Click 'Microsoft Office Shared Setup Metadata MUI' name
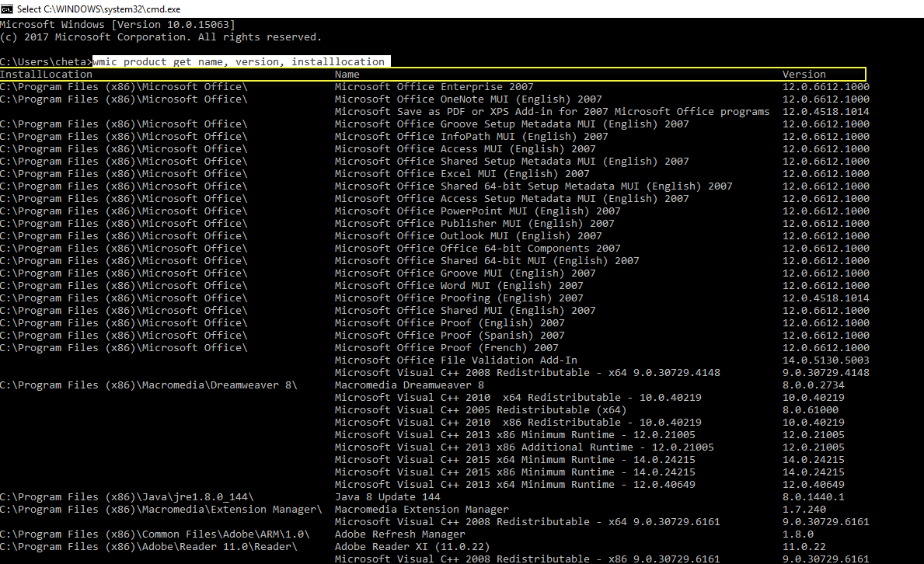This screenshot has width=924, height=564. (511, 161)
